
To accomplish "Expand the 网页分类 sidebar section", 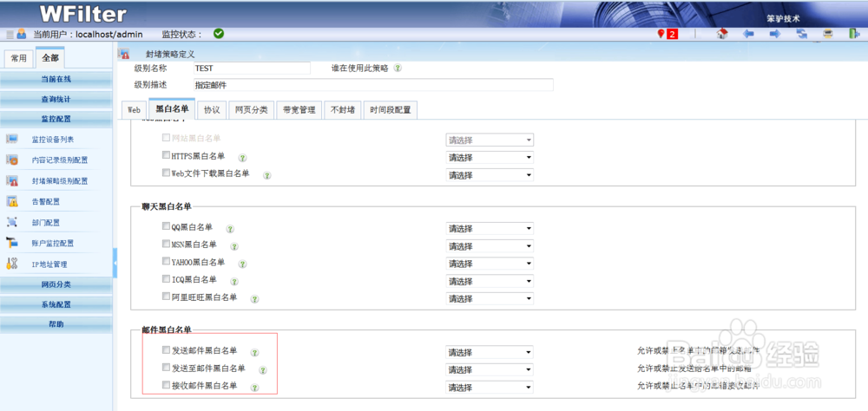I will [56, 284].
